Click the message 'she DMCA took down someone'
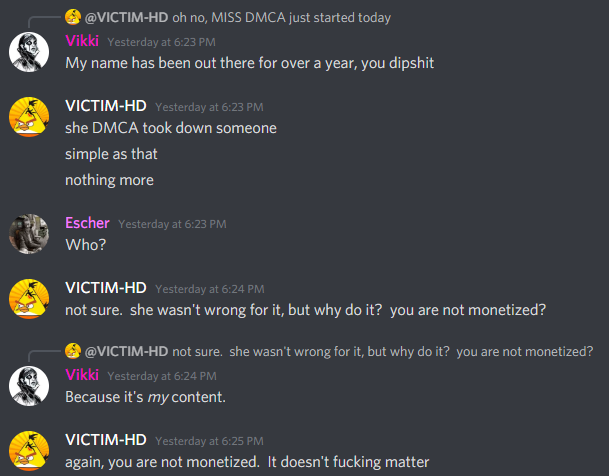The width and height of the screenshot is (609, 476). (171, 128)
